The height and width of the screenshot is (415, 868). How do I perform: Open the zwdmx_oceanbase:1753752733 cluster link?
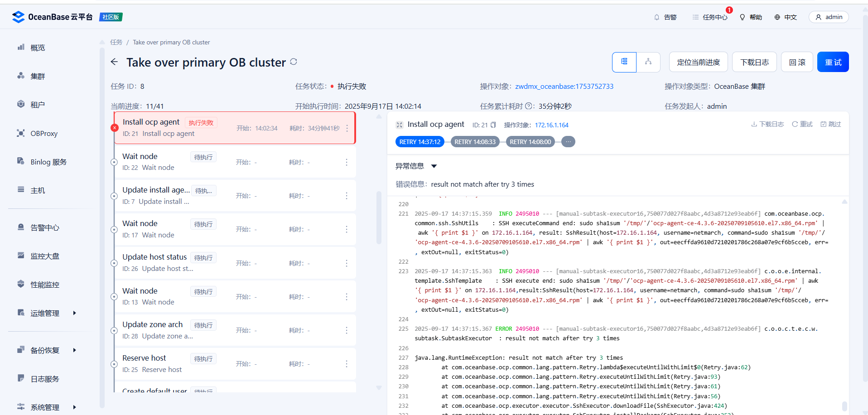click(564, 86)
